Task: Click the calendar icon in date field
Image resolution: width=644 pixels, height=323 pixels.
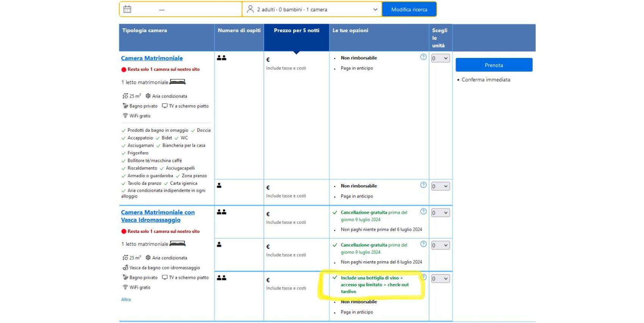Action: [127, 9]
